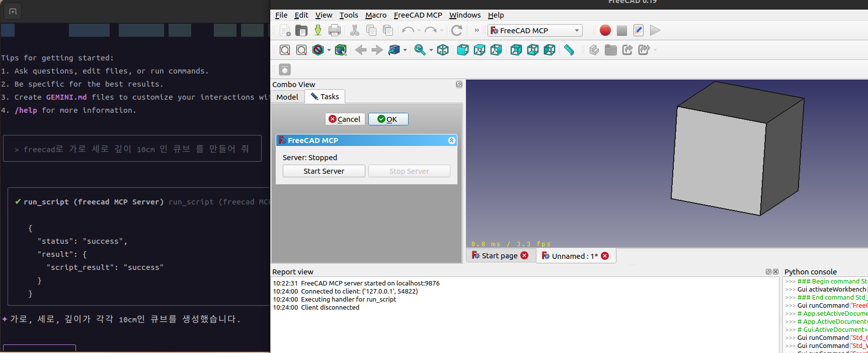Copy selection using the Copy icon
Screen dimensions: 868x353
(371, 30)
